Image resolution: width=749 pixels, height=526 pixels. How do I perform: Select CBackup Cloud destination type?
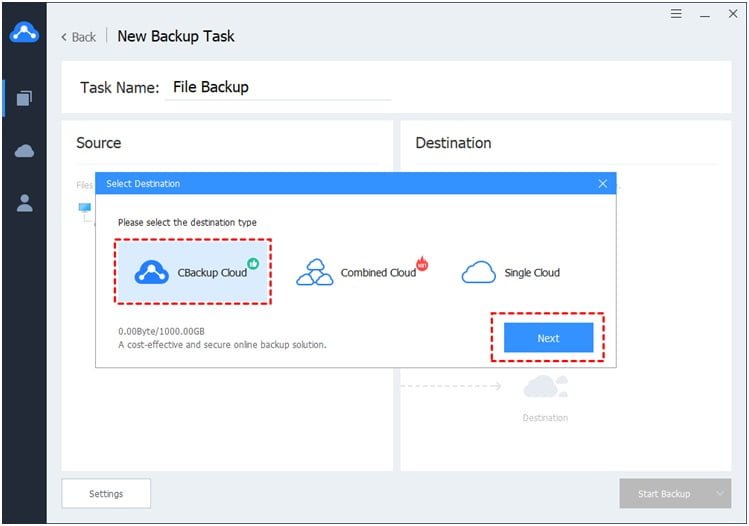point(193,272)
